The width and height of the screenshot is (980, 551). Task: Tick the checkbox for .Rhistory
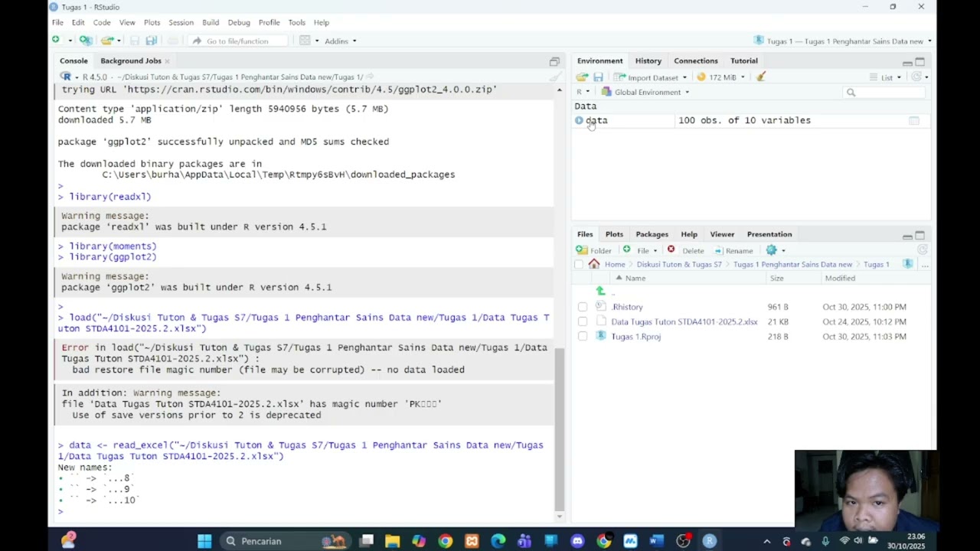[583, 307]
